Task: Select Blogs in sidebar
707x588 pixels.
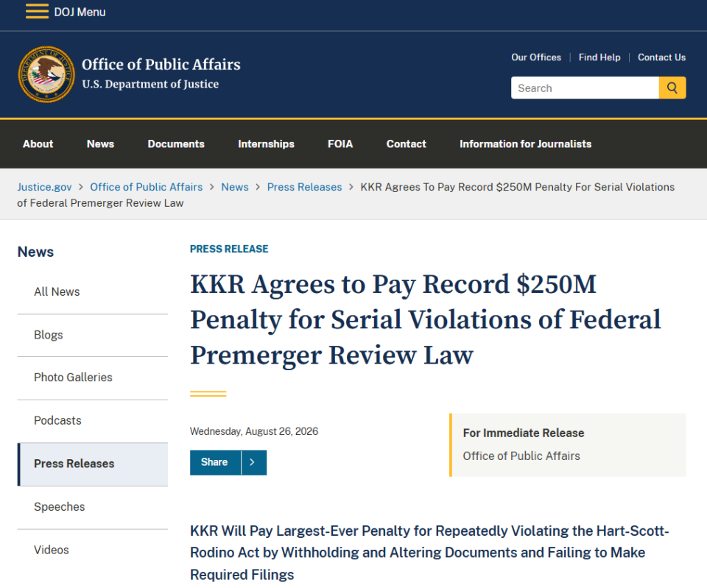Action: coord(93,336)
